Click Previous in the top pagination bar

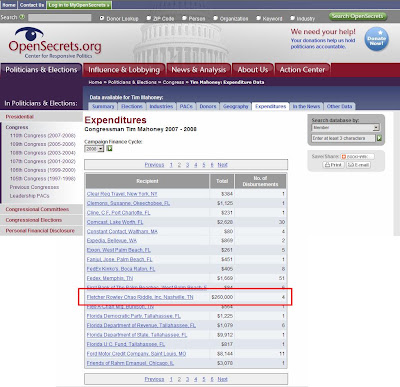154,165
